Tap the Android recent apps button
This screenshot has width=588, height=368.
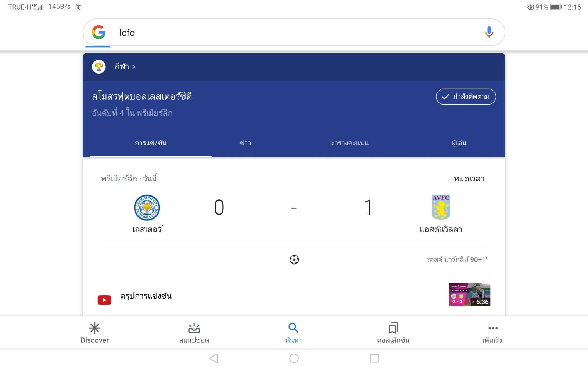[x=374, y=358]
